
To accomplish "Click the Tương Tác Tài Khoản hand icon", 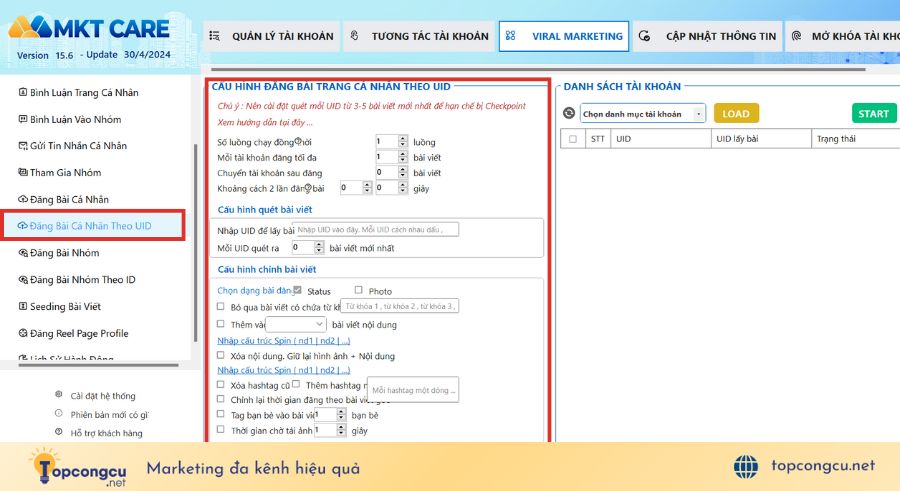I will (355, 36).
